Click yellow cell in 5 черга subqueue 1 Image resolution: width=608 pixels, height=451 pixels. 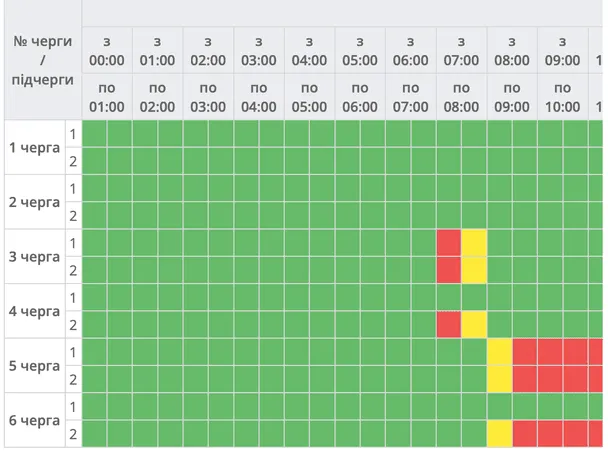point(499,352)
